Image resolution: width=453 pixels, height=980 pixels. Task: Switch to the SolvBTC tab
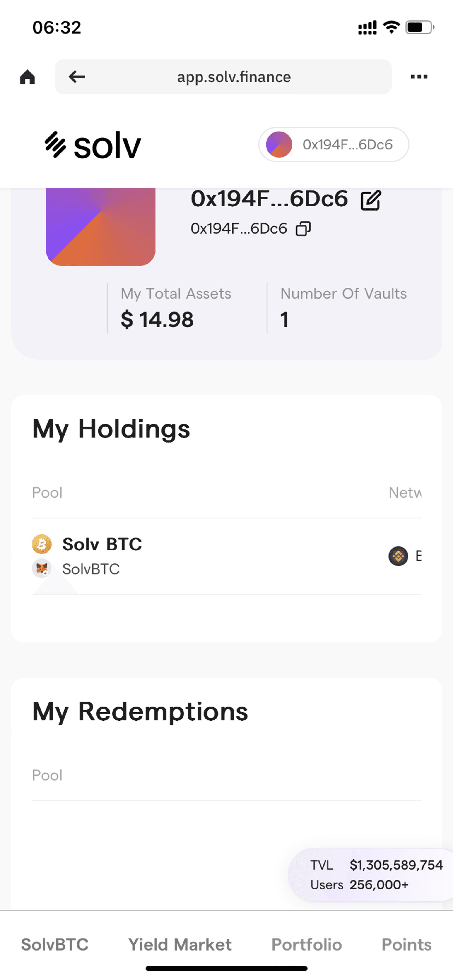[x=55, y=945]
